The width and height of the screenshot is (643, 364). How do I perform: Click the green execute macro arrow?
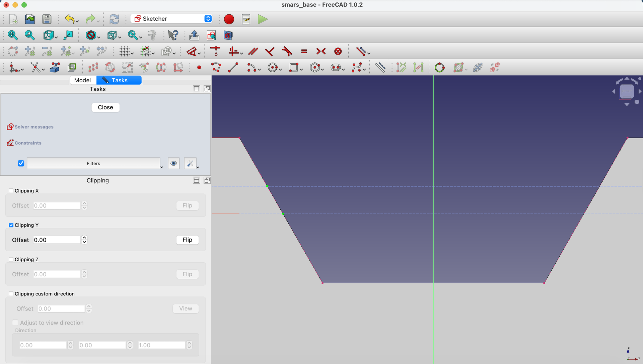tap(263, 19)
